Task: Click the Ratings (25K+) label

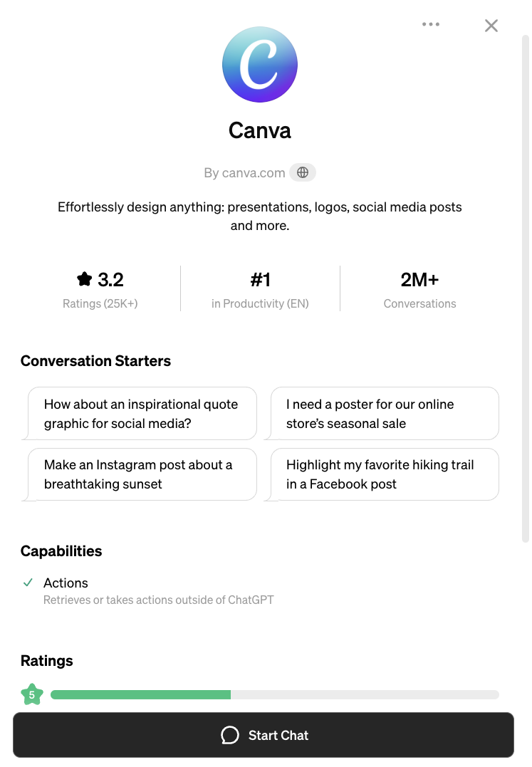Action: (x=100, y=303)
